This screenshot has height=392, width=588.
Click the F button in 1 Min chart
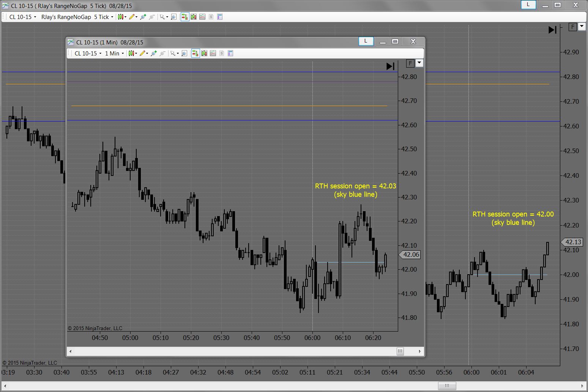(410, 63)
